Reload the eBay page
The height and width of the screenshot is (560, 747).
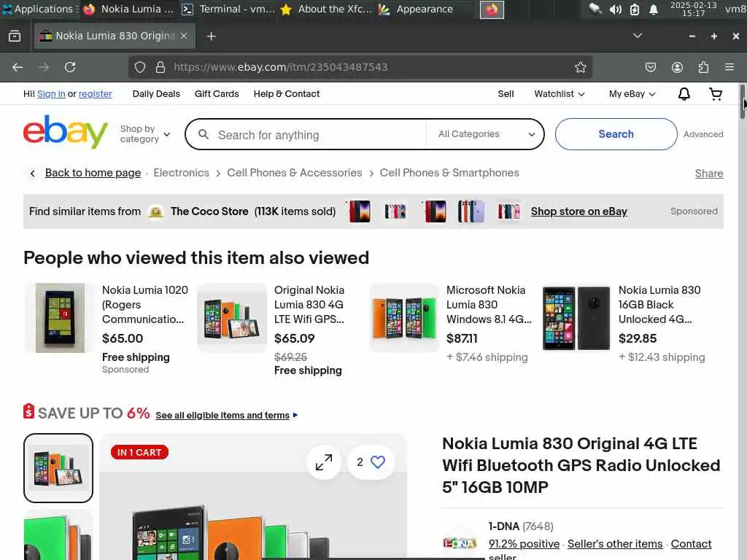pos(70,67)
